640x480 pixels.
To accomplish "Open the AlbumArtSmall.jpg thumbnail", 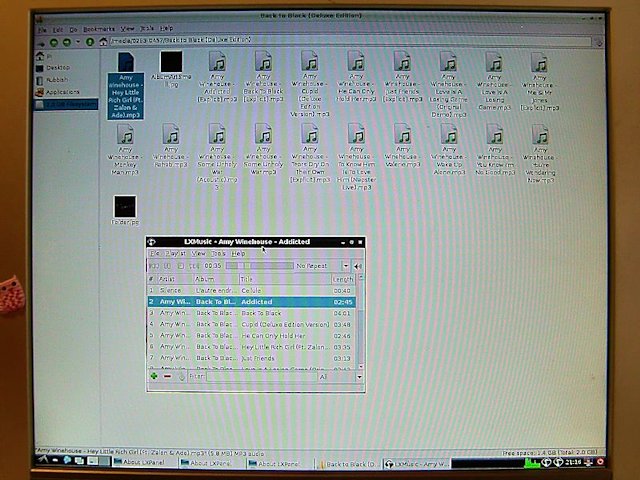I will pyautogui.click(x=171, y=61).
